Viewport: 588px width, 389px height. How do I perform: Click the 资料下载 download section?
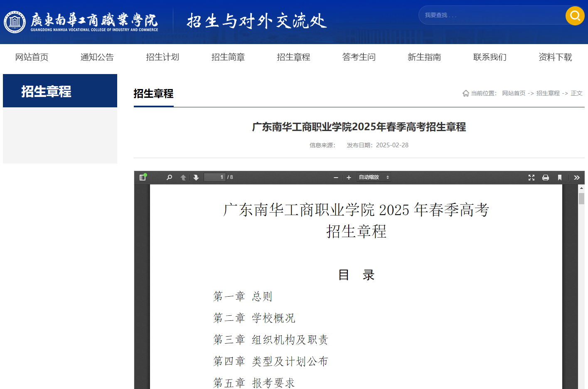(555, 57)
